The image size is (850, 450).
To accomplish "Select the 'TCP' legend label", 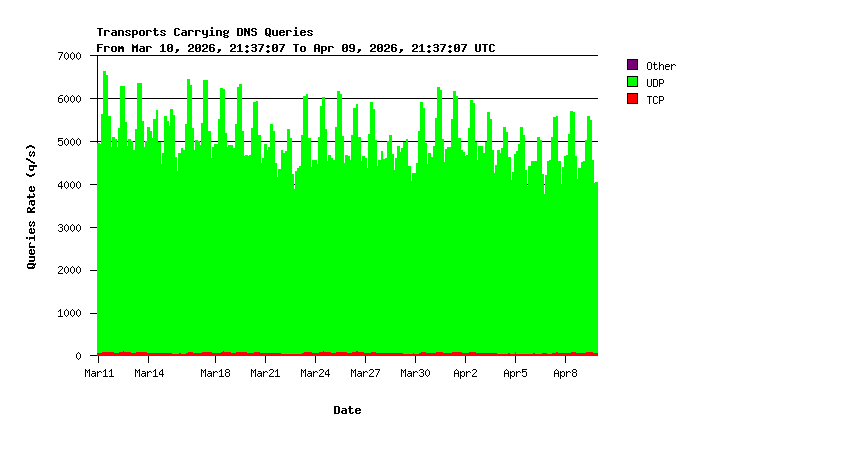I will point(655,100).
